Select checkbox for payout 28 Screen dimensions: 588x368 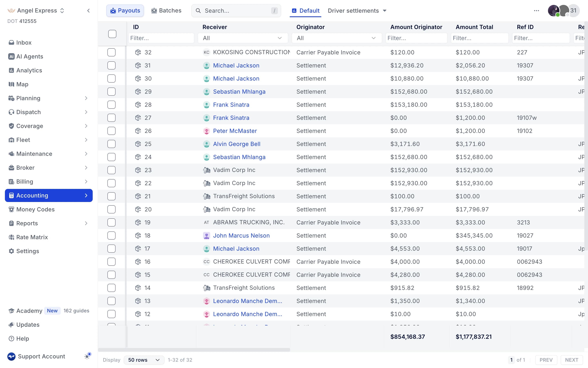[x=111, y=105]
